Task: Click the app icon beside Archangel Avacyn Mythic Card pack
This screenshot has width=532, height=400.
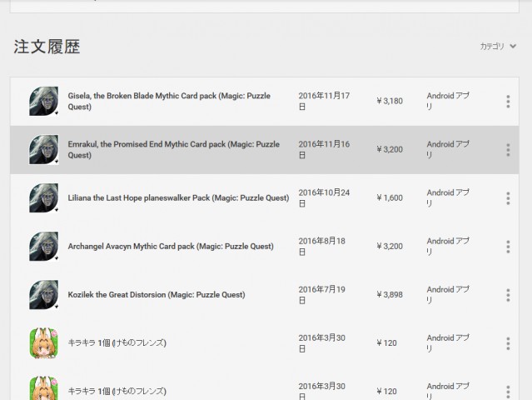Action: click(x=44, y=247)
